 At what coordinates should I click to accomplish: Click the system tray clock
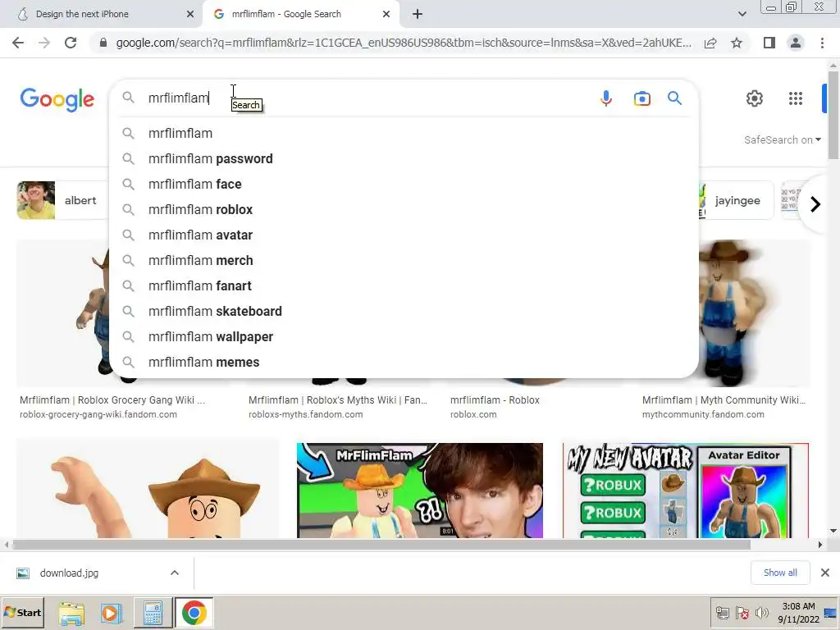798,613
